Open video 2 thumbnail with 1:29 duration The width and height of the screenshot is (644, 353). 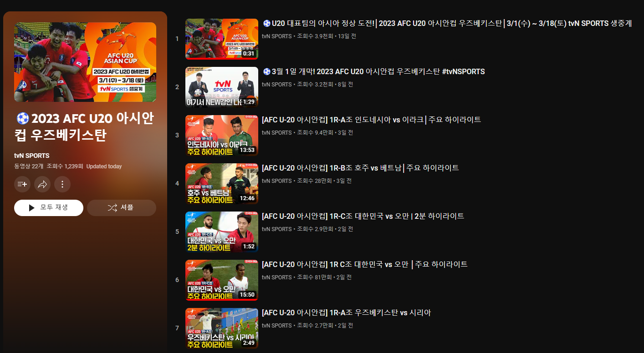222,87
